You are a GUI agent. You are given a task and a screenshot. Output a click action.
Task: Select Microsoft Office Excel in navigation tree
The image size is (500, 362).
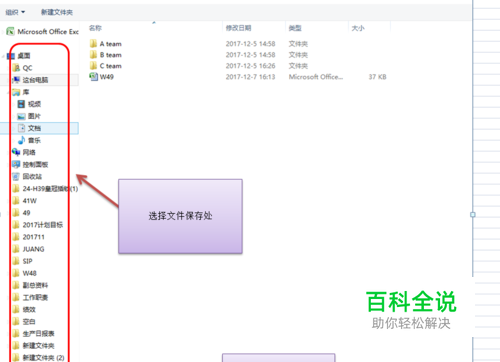[43, 32]
